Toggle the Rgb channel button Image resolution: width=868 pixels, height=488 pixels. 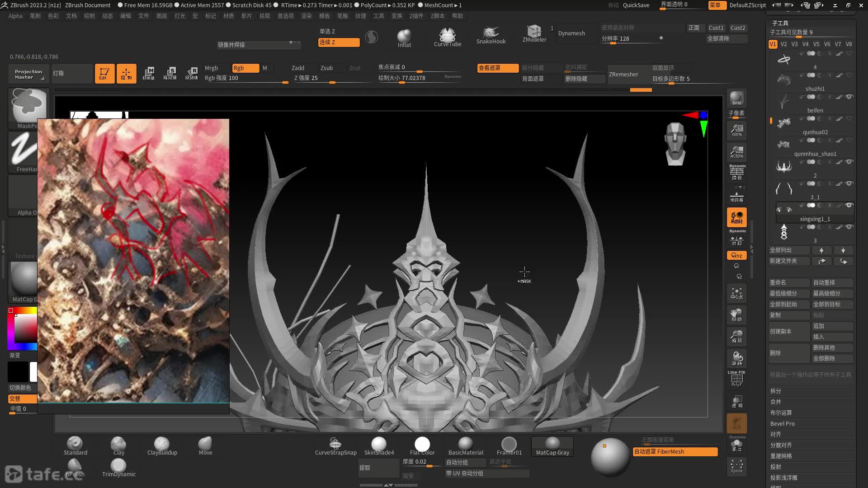pyautogui.click(x=245, y=68)
